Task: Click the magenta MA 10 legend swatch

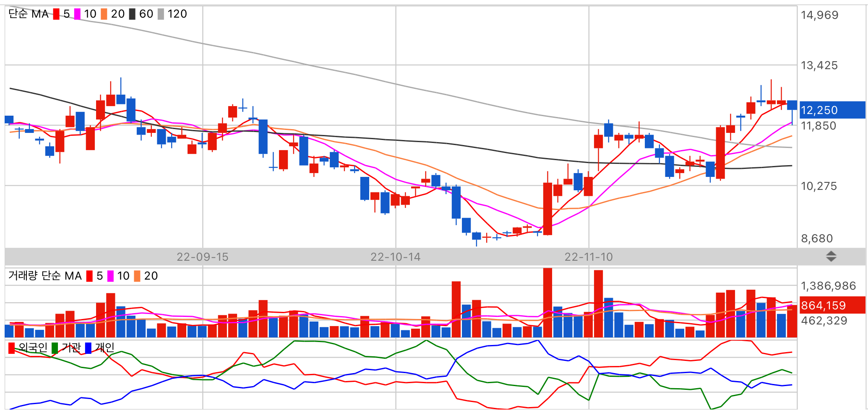Action: [x=77, y=14]
